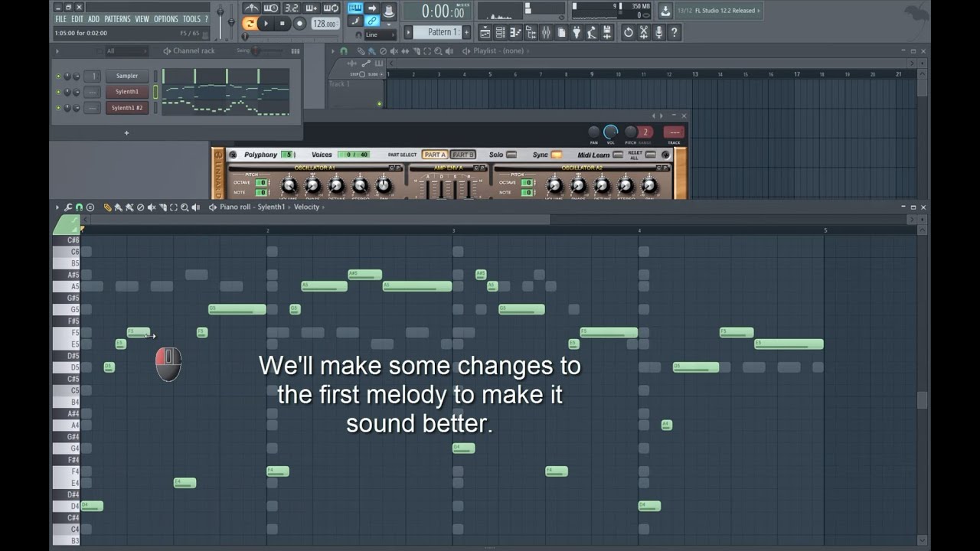Open piano roll snap magnet menu
Image resolution: width=980 pixels, height=551 pixels.
point(79,207)
